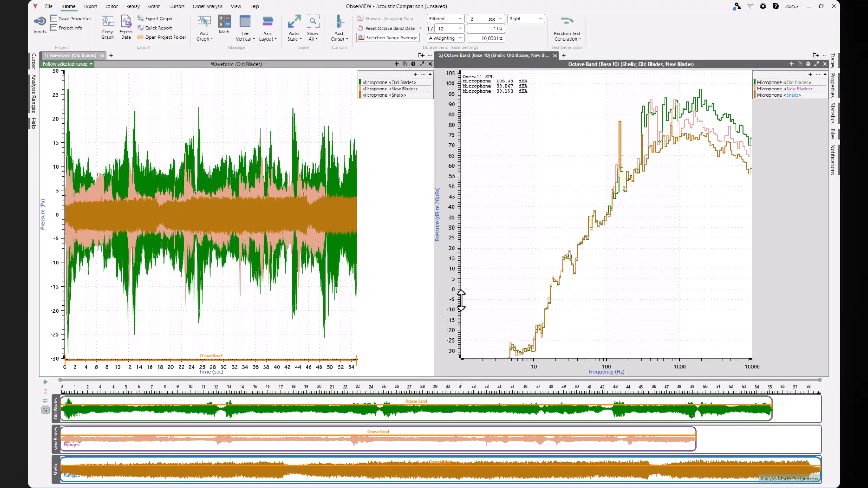Play the recording in the timeline
868x488 pixels.
[x=46, y=382]
